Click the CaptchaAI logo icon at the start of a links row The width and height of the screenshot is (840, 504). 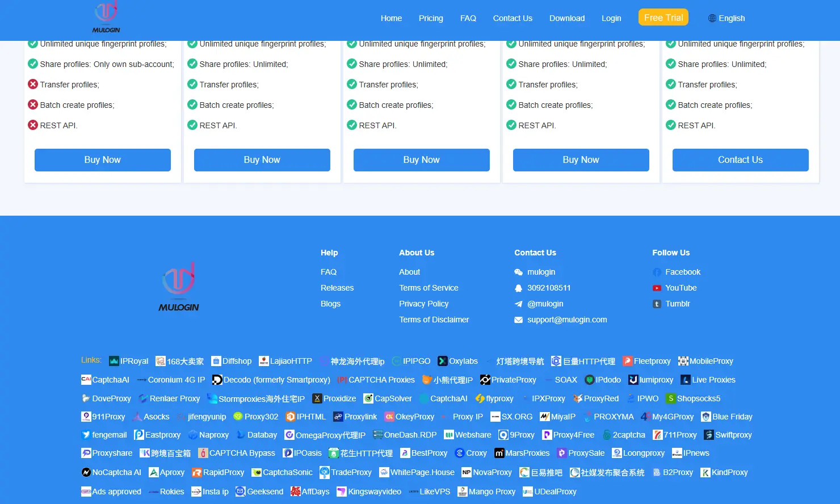pos(86,380)
